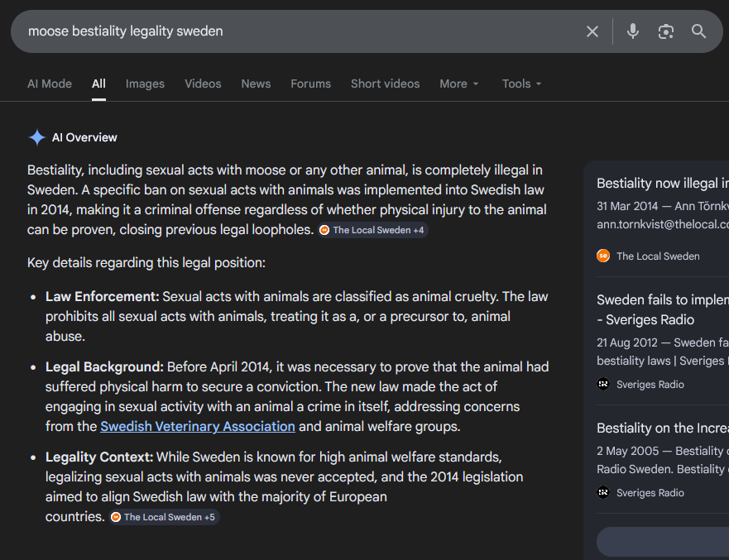Start voice search with microphone icon
This screenshot has width=729, height=560.
point(632,31)
